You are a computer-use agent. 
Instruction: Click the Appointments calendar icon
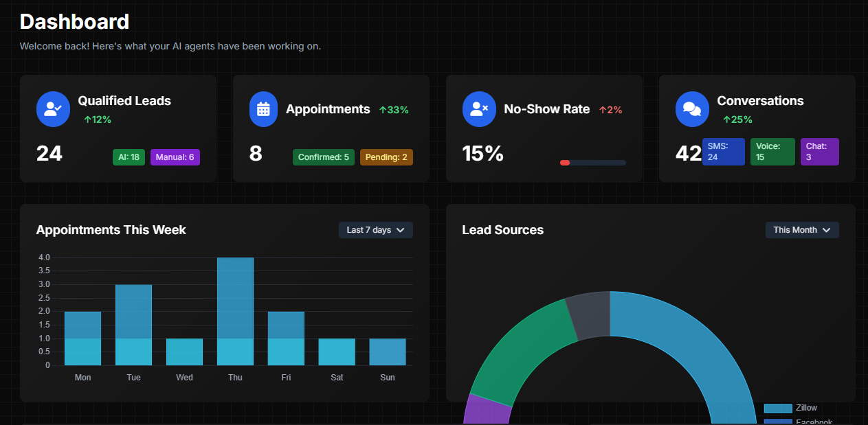263,109
